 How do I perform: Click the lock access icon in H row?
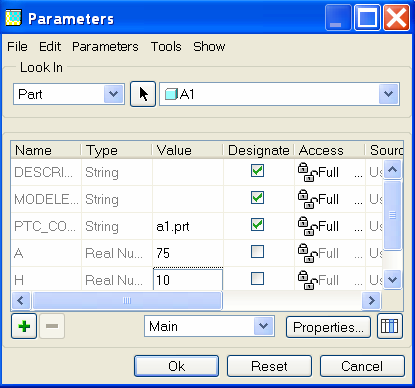[x=307, y=280]
